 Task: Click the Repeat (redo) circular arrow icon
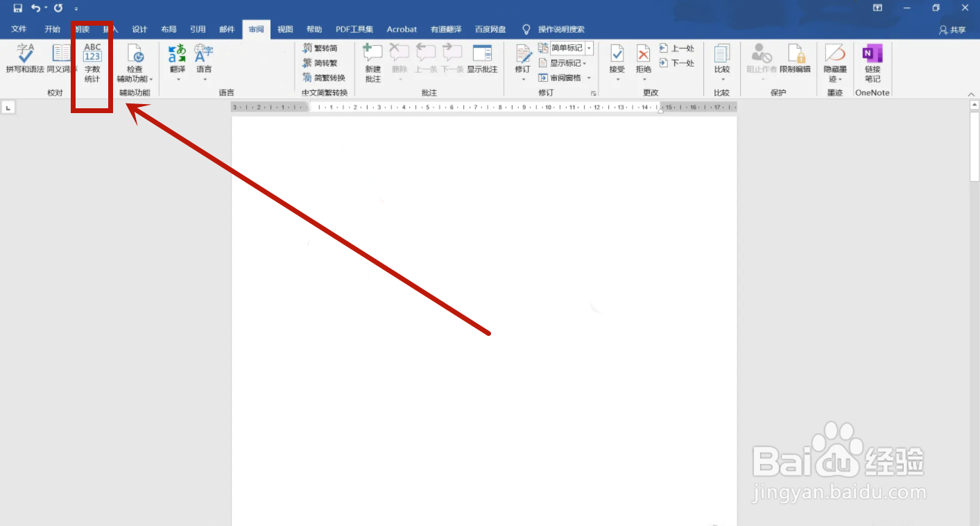pos(58,8)
